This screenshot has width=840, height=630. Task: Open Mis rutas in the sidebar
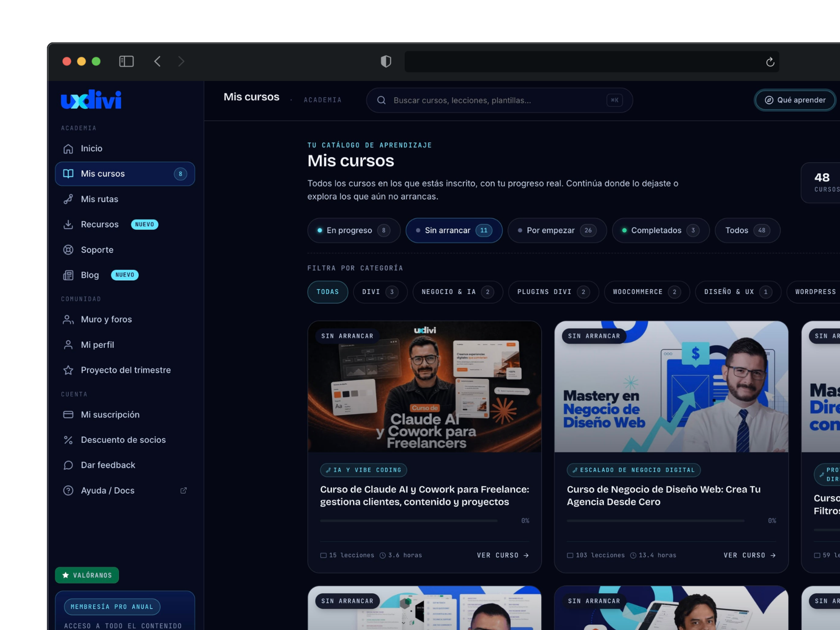125,199
